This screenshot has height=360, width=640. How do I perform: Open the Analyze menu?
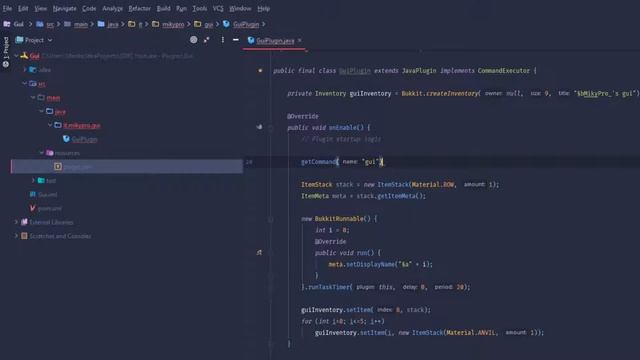112,8
